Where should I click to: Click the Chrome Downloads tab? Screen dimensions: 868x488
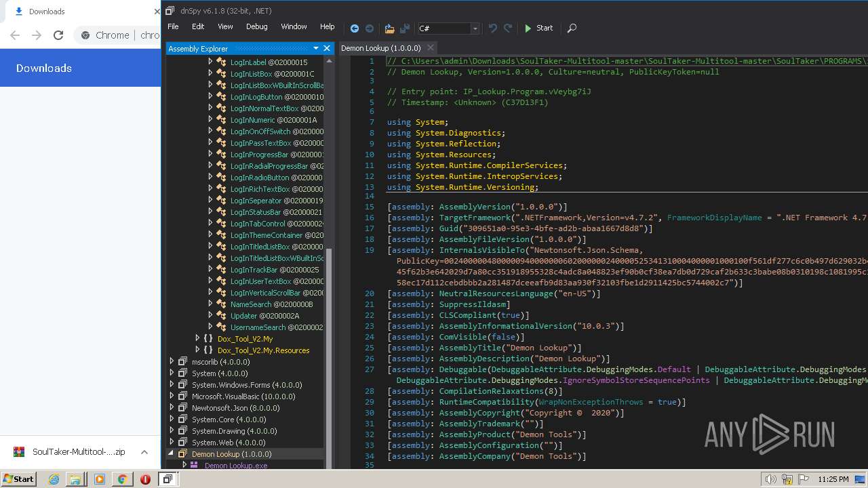(46, 12)
